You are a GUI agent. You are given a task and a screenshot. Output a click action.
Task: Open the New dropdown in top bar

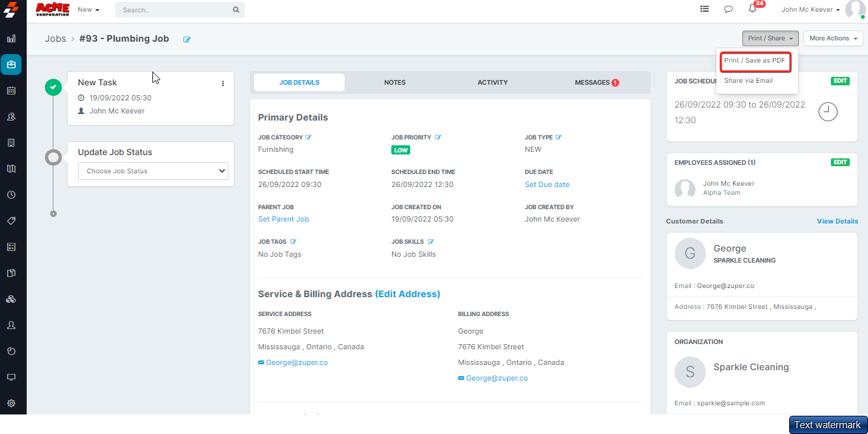88,10
